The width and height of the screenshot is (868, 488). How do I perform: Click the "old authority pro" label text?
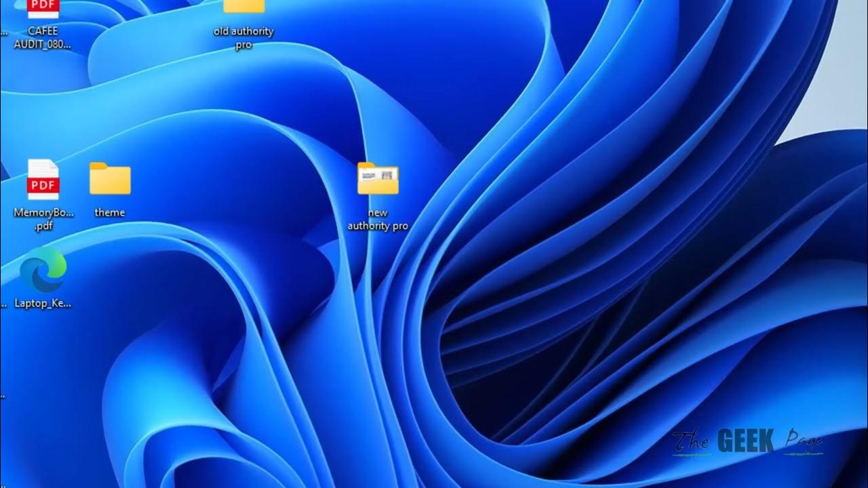pyautogui.click(x=243, y=38)
